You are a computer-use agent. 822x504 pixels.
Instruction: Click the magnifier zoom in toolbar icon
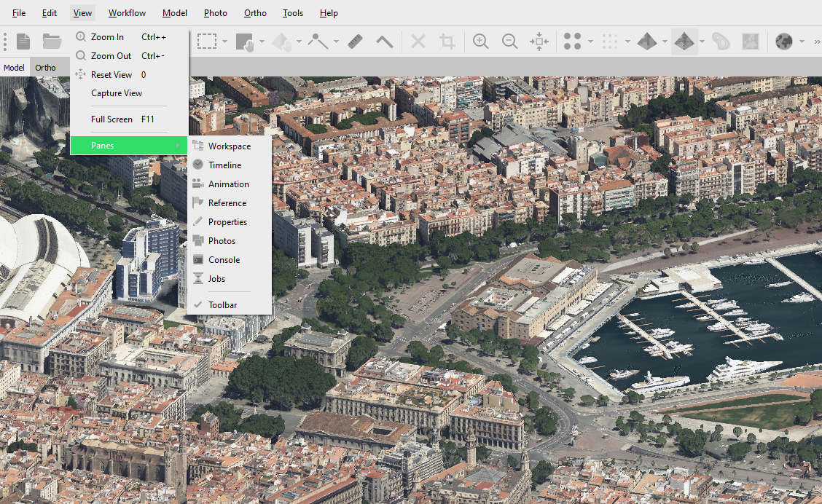(x=480, y=42)
